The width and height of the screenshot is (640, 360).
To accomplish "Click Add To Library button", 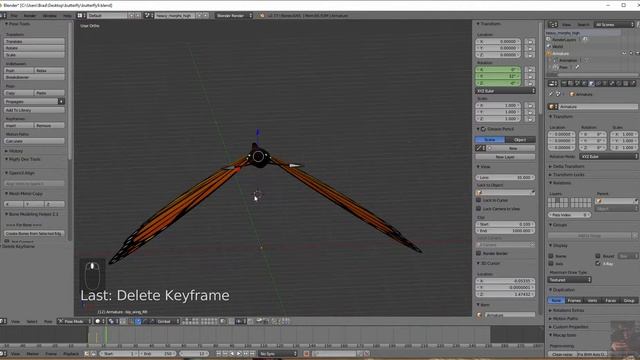I will (34, 110).
